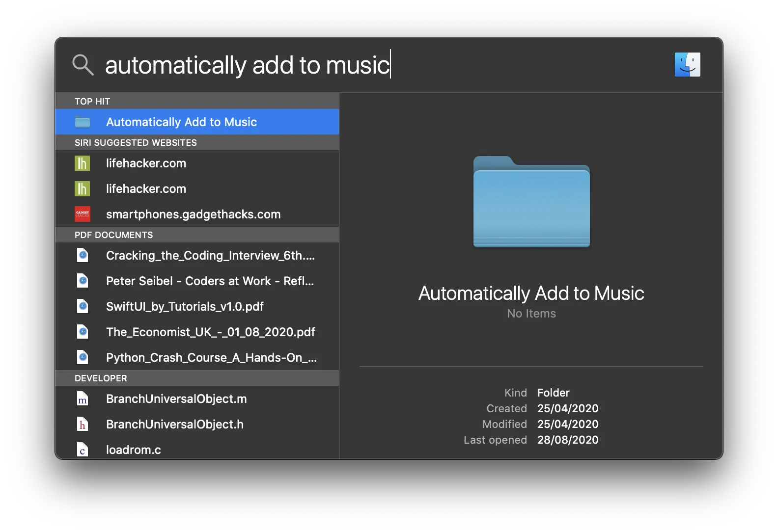Image resolution: width=778 pixels, height=532 pixels.
Task: Click the Gadget Hacks red favicon
Action: (x=83, y=214)
